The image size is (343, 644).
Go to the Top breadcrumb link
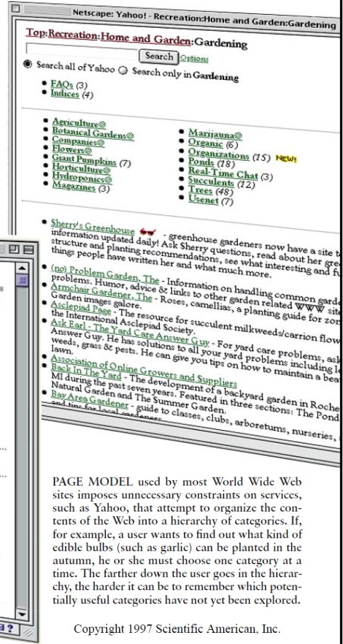tap(36, 33)
